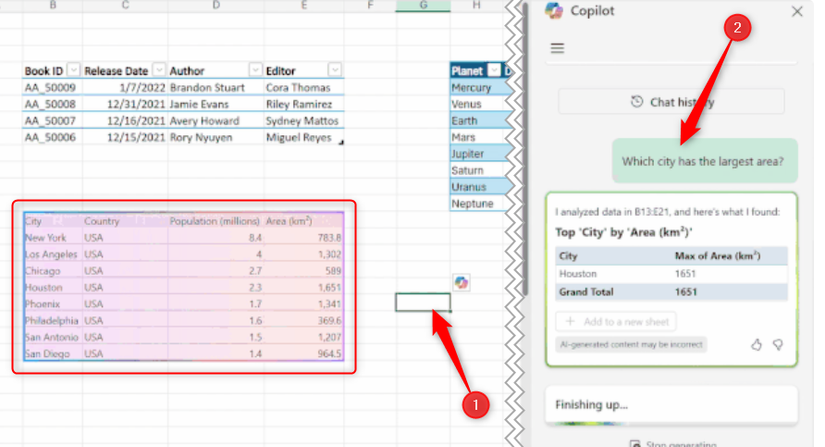Screen dimensions: 825x447
Task: Select column D header
Action: (216, 6)
